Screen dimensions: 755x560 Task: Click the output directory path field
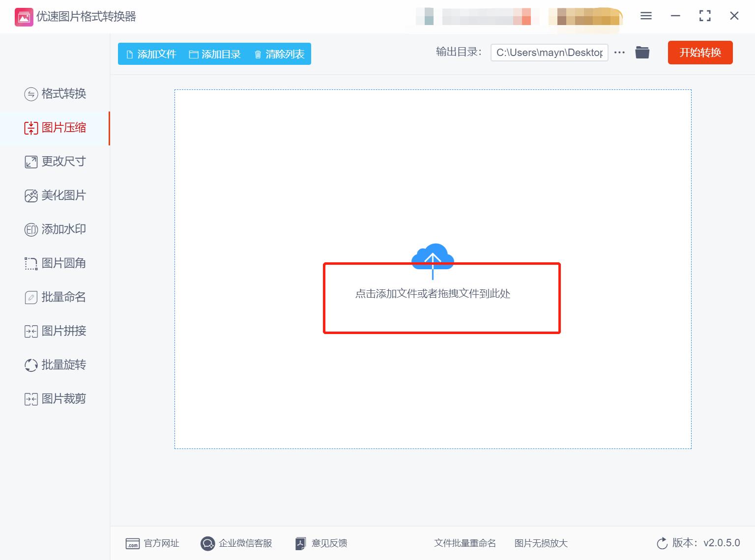pos(549,52)
